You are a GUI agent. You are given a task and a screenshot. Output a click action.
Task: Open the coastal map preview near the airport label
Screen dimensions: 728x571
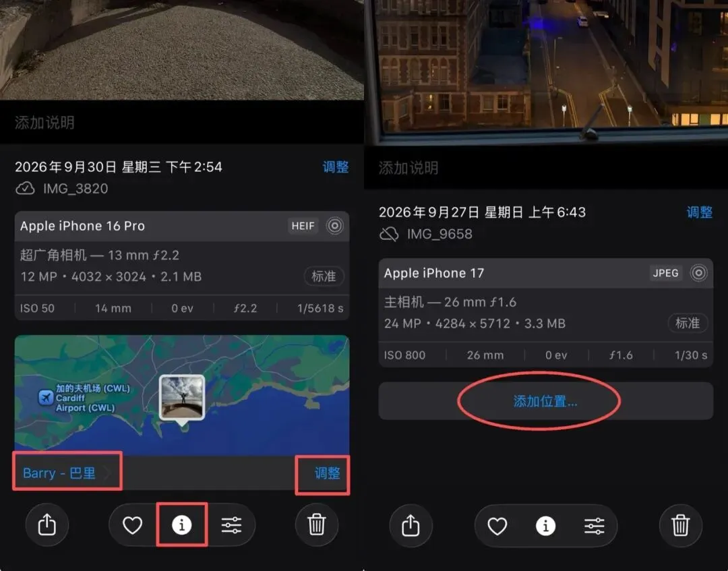click(181, 395)
